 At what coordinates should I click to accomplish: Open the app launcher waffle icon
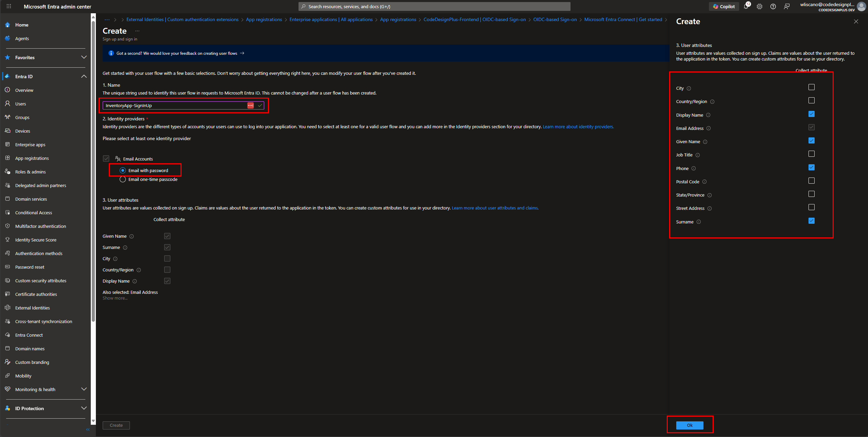coord(9,6)
